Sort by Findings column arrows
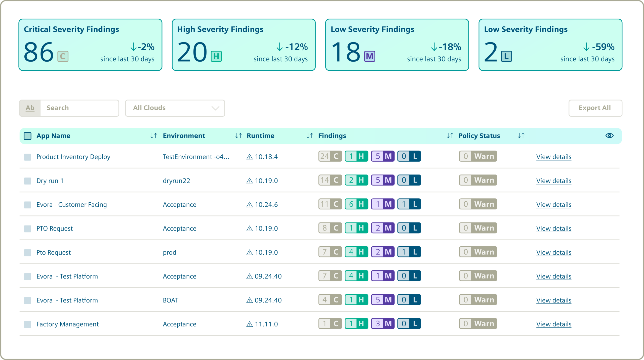The image size is (644, 360). point(450,136)
